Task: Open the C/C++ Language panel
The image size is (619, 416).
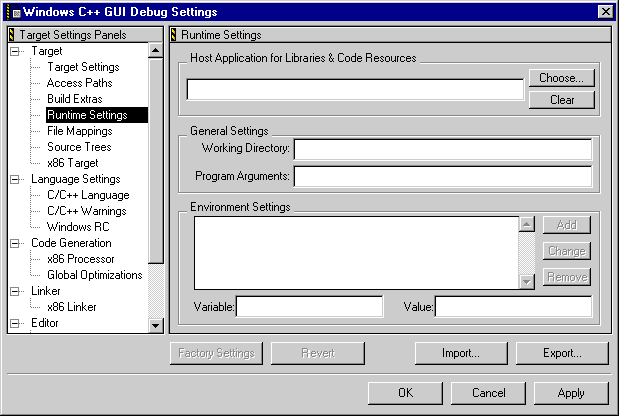Action: pyautogui.click(x=88, y=195)
